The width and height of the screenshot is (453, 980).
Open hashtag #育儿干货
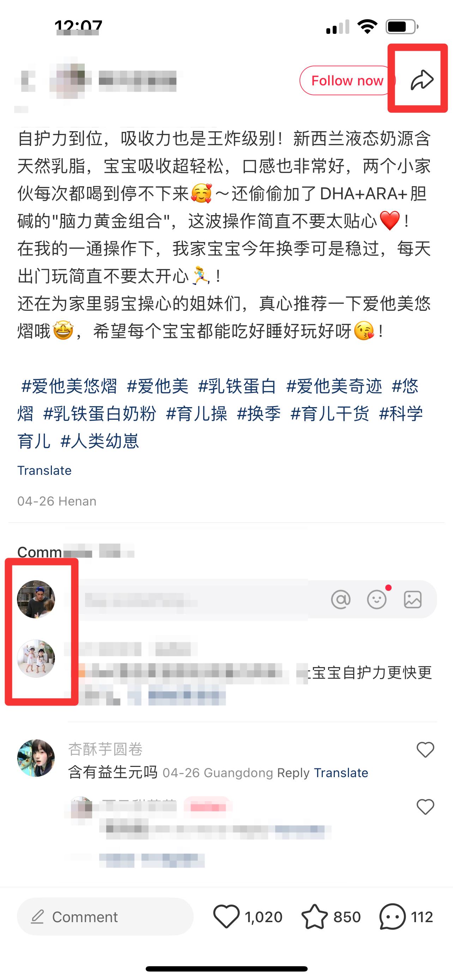click(330, 413)
